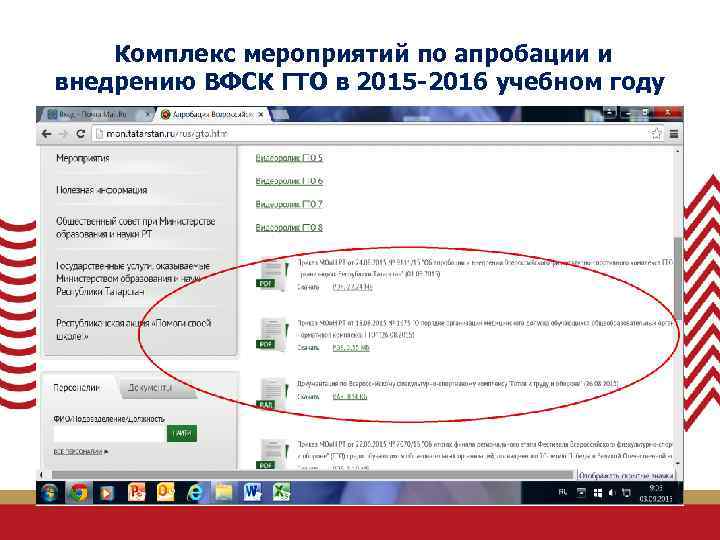
Task: Open Outlook taskbar icon
Action: pos(165,493)
